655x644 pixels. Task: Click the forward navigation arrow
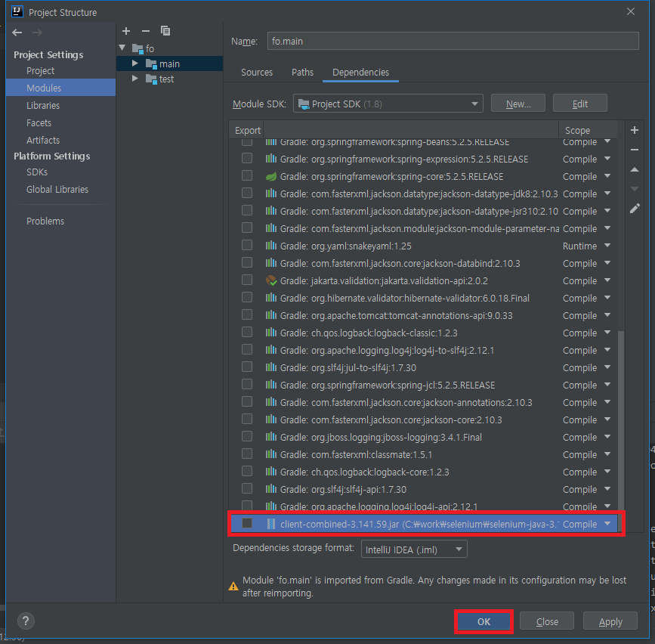click(37, 33)
